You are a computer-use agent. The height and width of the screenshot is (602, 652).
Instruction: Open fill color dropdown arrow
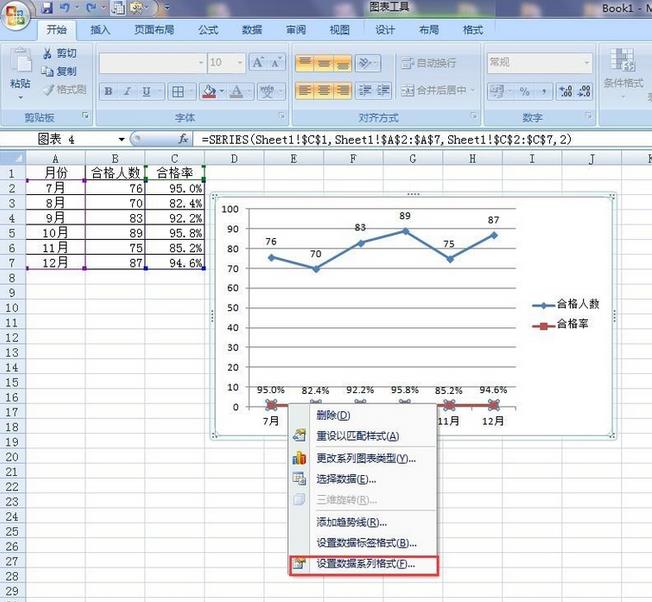tap(222, 91)
